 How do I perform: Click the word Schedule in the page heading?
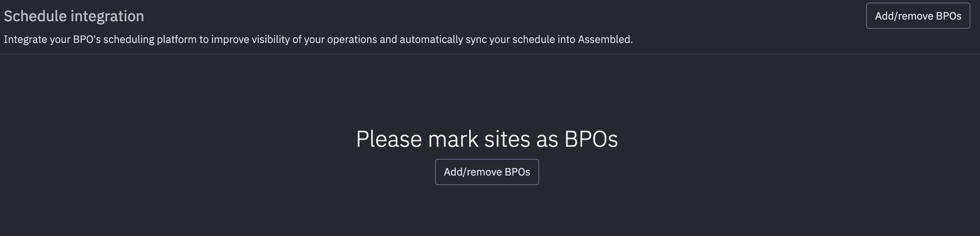[35, 16]
